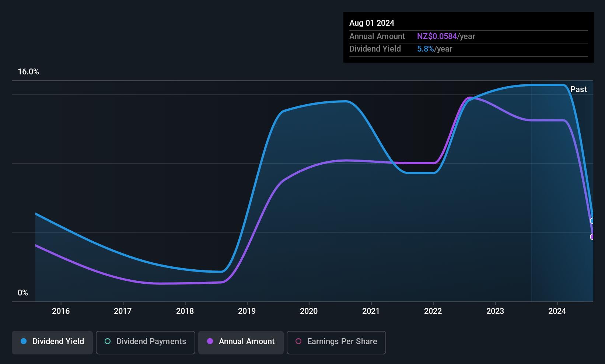Image resolution: width=605 pixels, height=364 pixels.
Task: Click the Past label on chart
Action: [x=578, y=90]
